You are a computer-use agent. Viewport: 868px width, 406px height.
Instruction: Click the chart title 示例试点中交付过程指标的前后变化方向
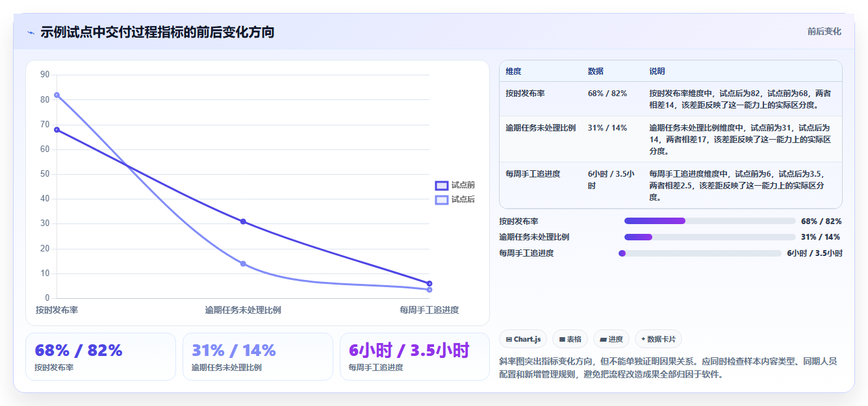tap(157, 32)
